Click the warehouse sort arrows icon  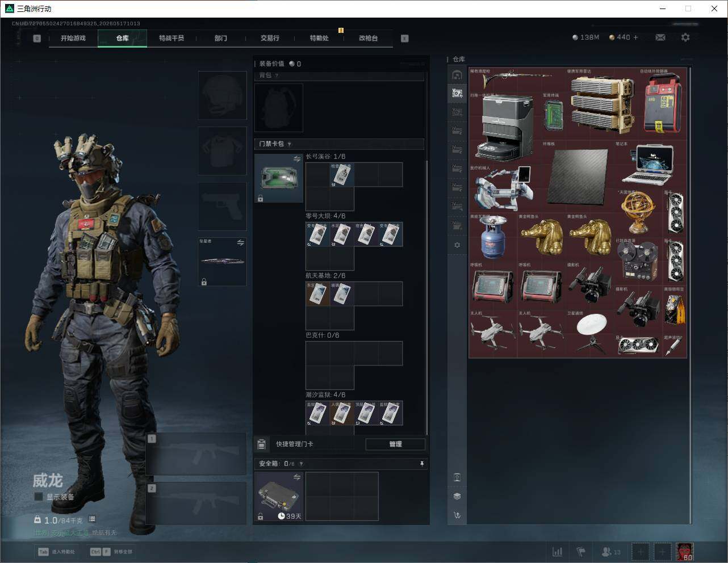(x=457, y=515)
